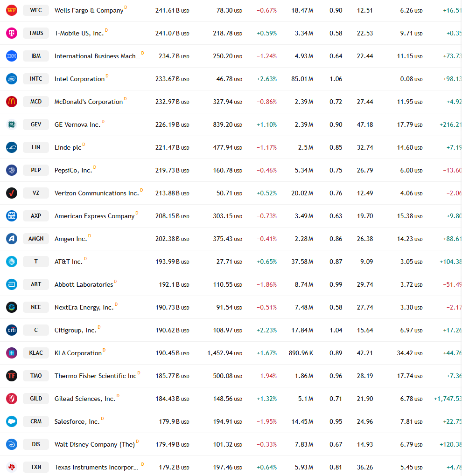Image resolution: width=462 pixels, height=476 pixels.
Task: Open the KLAC ticker button
Action: (x=36, y=353)
